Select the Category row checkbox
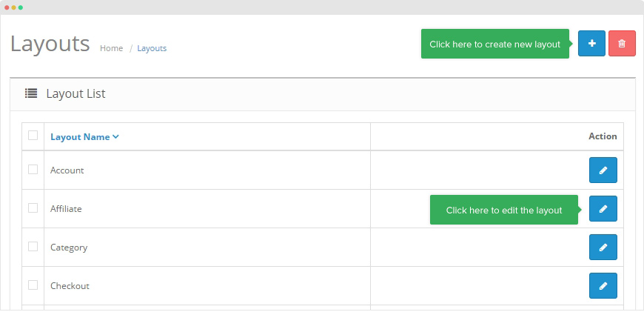The image size is (644, 312). 33,247
